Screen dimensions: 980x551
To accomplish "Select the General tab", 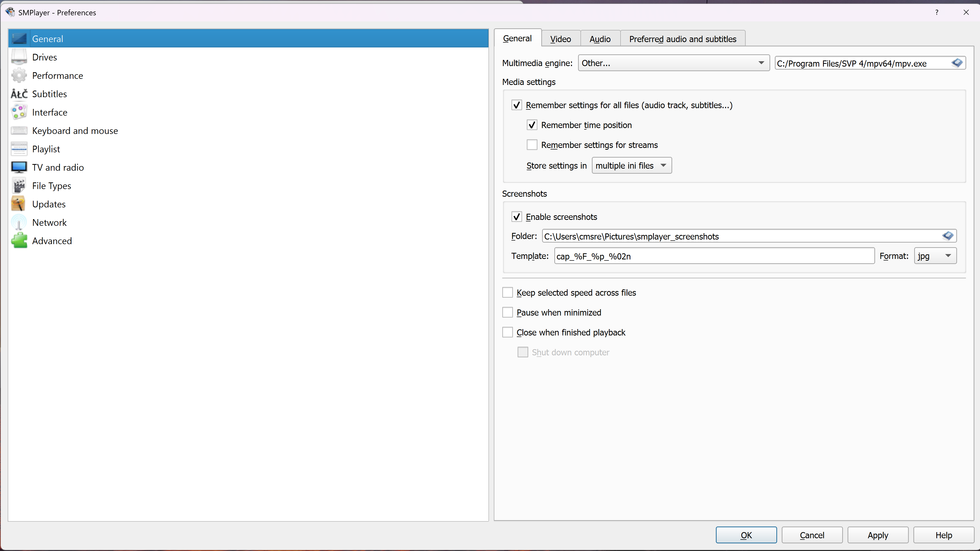I will (517, 38).
